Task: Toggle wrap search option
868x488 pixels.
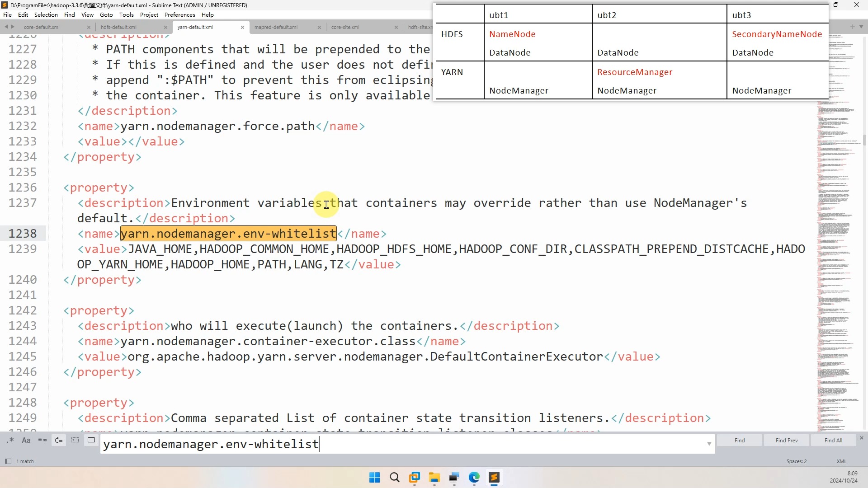Action: [x=59, y=441]
